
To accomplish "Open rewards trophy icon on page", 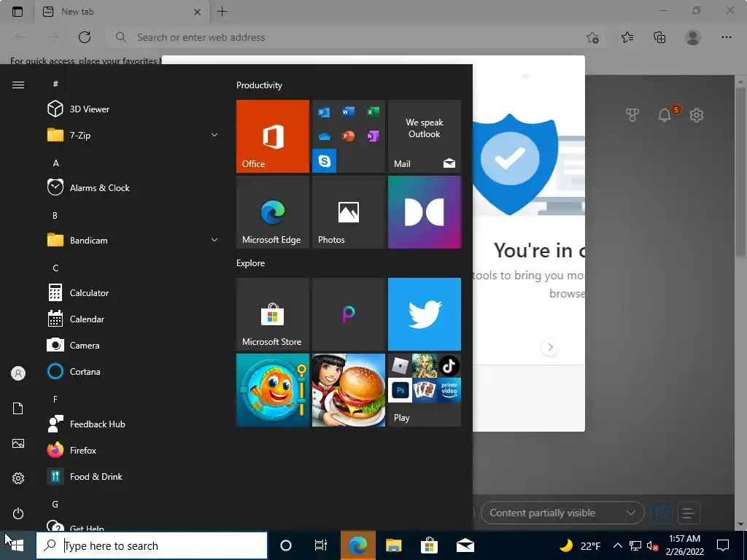I will (x=632, y=114).
